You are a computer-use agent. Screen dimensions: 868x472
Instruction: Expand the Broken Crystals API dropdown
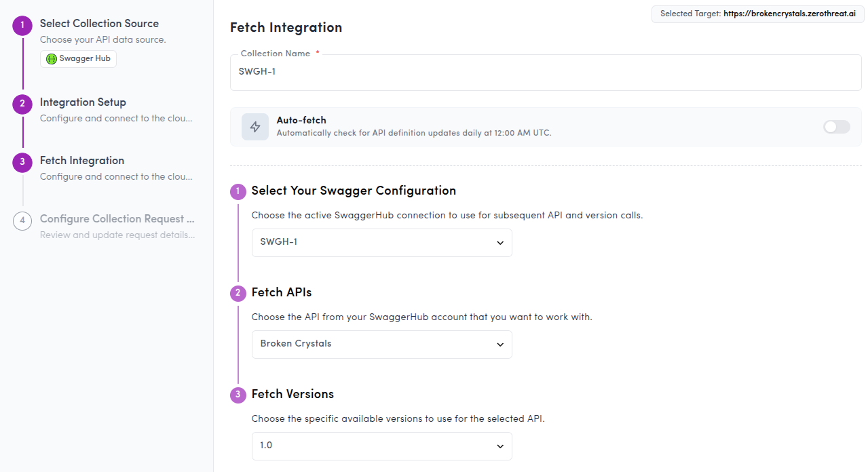coord(381,345)
